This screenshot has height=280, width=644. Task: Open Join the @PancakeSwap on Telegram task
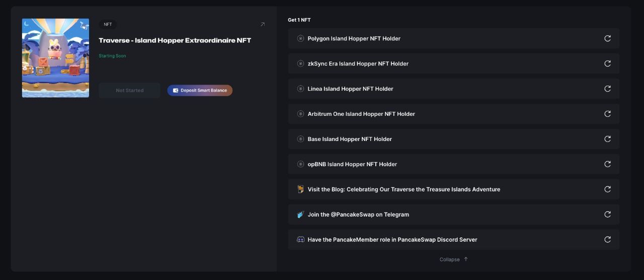coord(358,215)
